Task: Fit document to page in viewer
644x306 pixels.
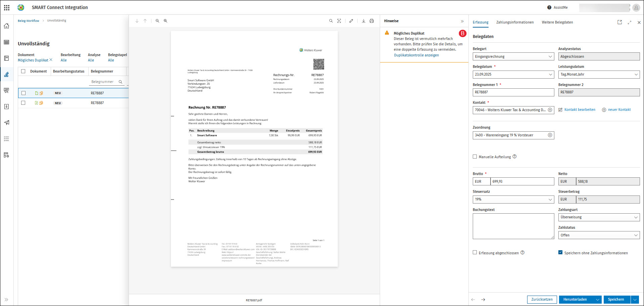Action: point(339,21)
